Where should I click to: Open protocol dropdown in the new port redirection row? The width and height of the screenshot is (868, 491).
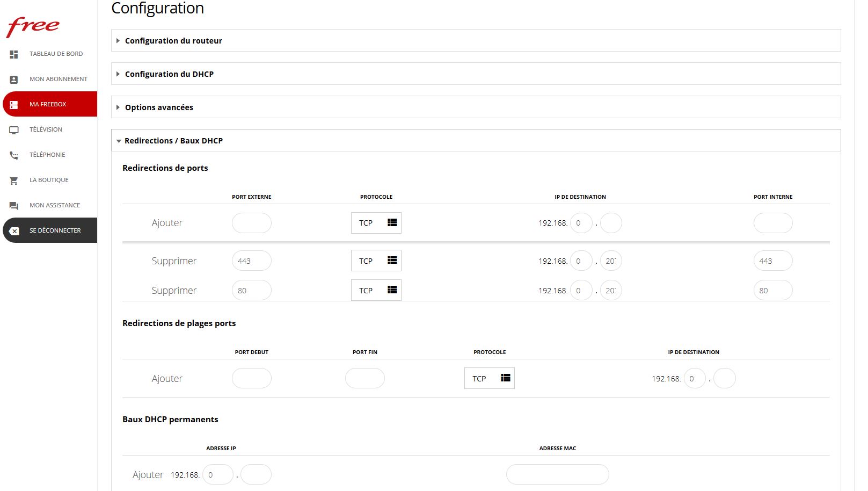tap(376, 223)
